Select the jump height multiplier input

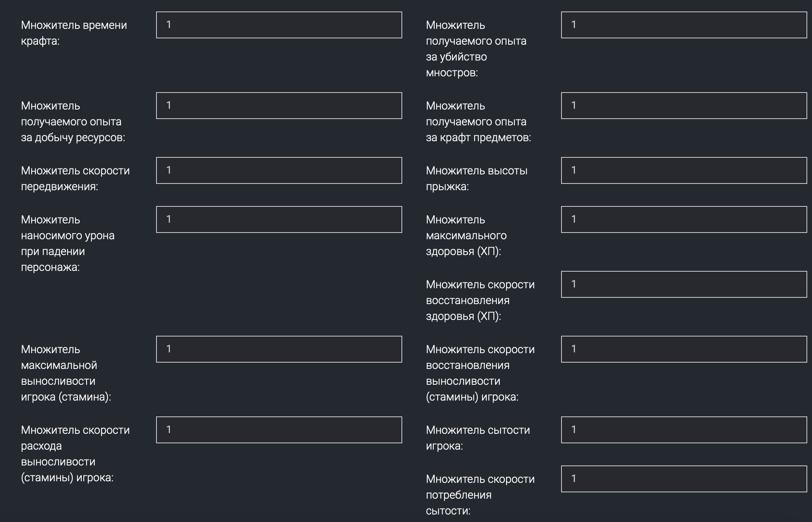click(x=684, y=170)
